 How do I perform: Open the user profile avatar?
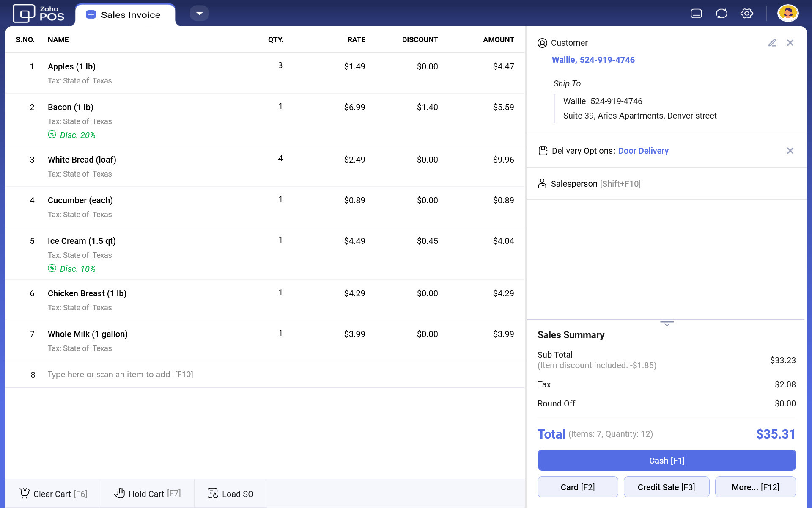point(787,13)
